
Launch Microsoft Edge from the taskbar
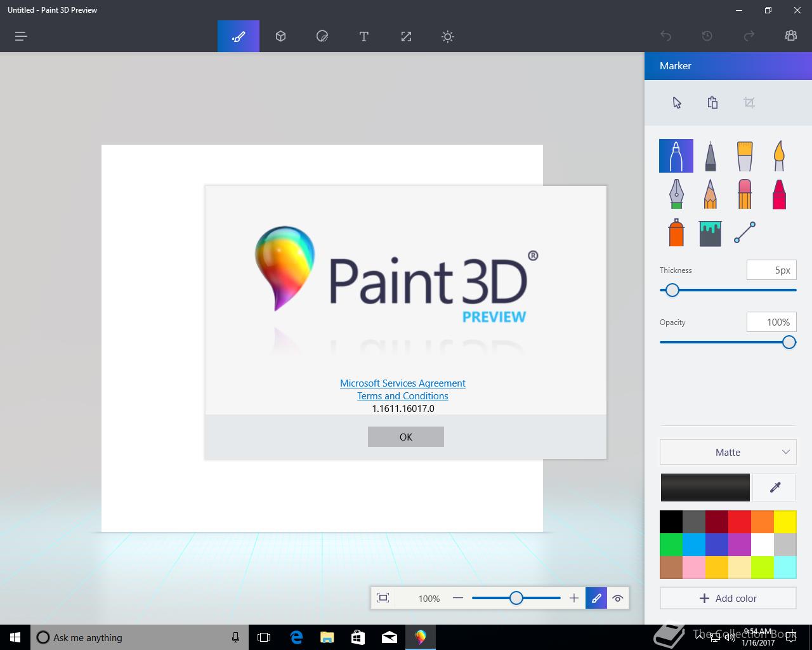coord(296,637)
